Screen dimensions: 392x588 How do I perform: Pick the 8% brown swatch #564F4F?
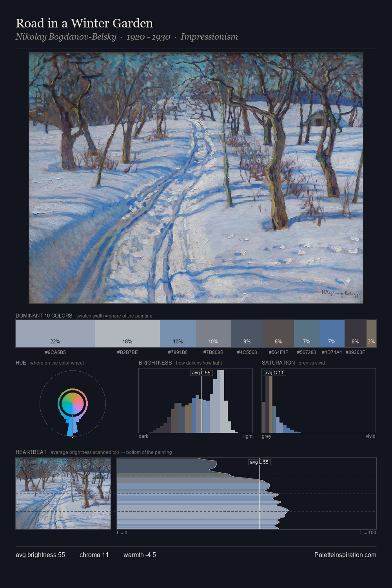point(278,334)
